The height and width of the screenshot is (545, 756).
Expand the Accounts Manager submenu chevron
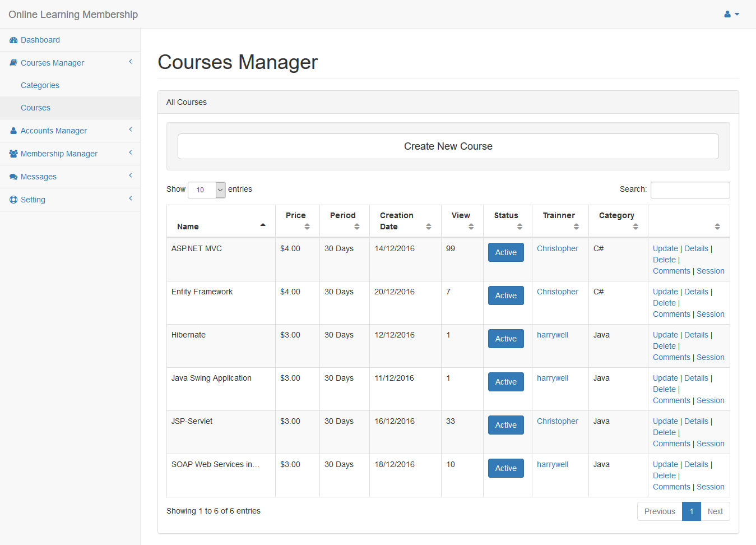(131, 130)
